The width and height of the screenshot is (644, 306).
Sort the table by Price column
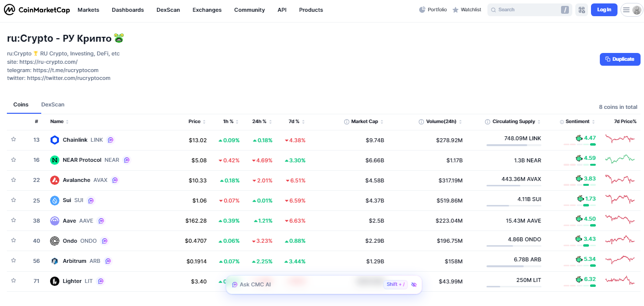point(197,122)
